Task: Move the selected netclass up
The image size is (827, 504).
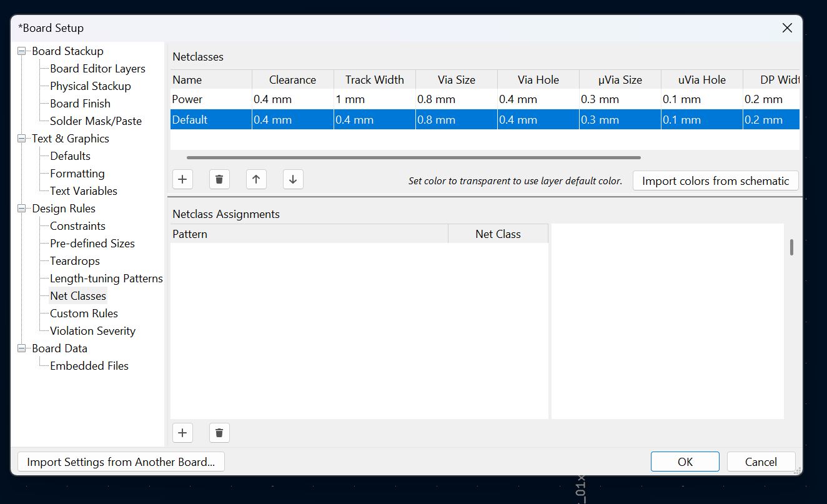Action: (x=256, y=179)
